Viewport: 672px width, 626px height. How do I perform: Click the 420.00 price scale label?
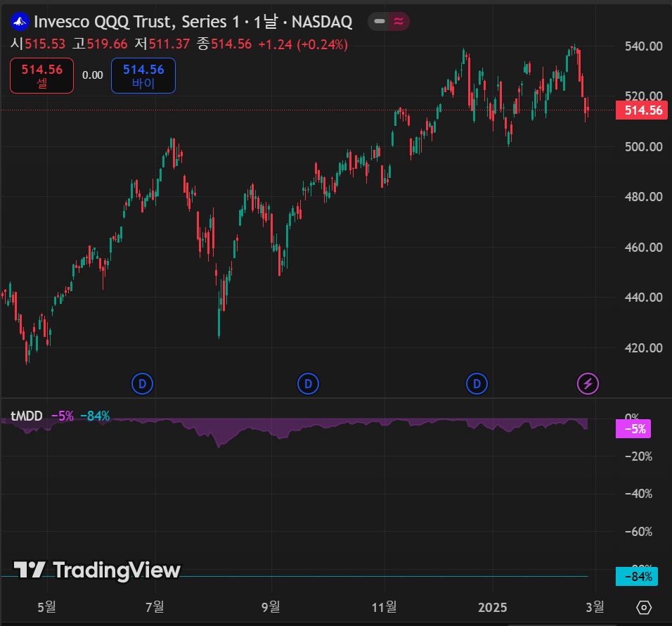coord(643,347)
